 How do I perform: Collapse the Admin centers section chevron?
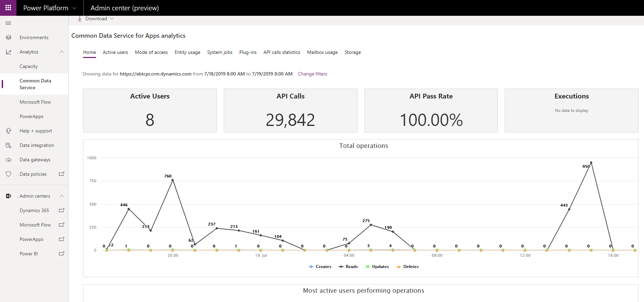coord(62,196)
